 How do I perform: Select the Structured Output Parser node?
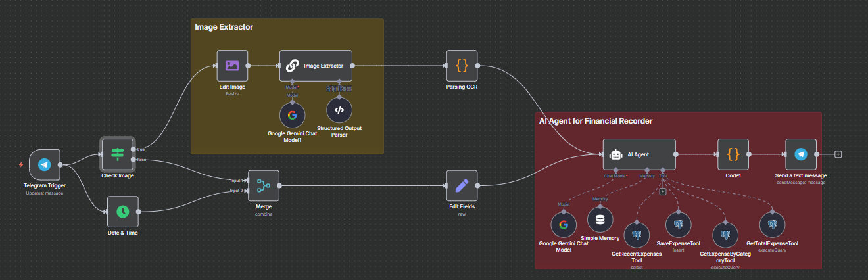point(339,110)
